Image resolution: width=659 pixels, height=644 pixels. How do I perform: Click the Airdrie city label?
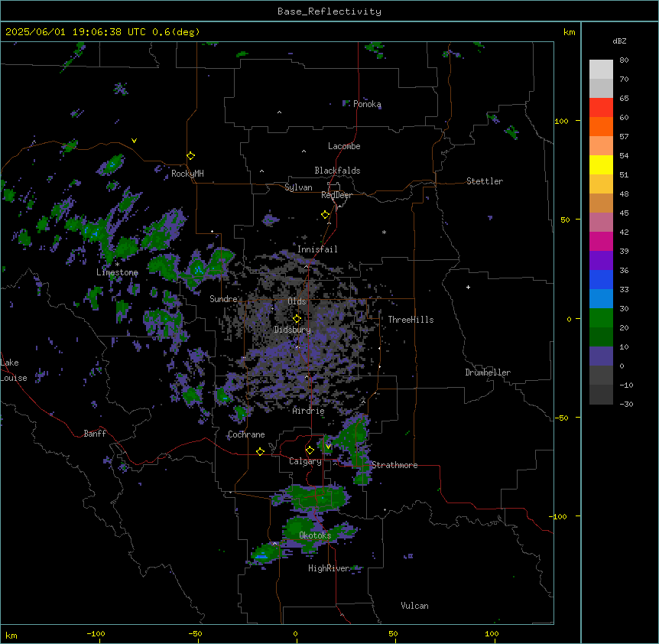point(308,411)
